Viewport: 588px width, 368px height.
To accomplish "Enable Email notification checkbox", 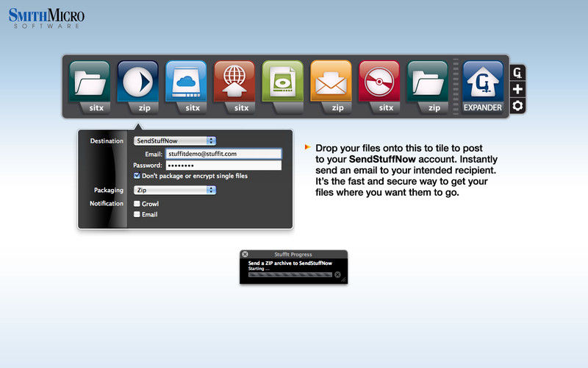I will (x=137, y=214).
